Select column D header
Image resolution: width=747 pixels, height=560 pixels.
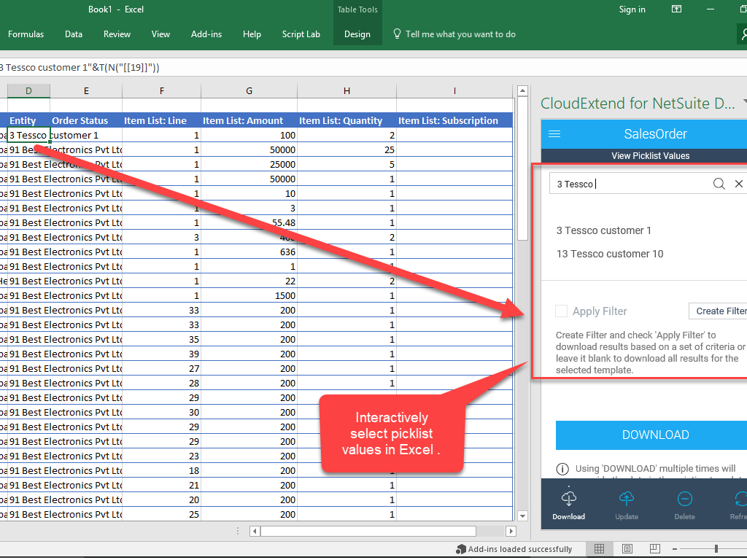click(28, 90)
